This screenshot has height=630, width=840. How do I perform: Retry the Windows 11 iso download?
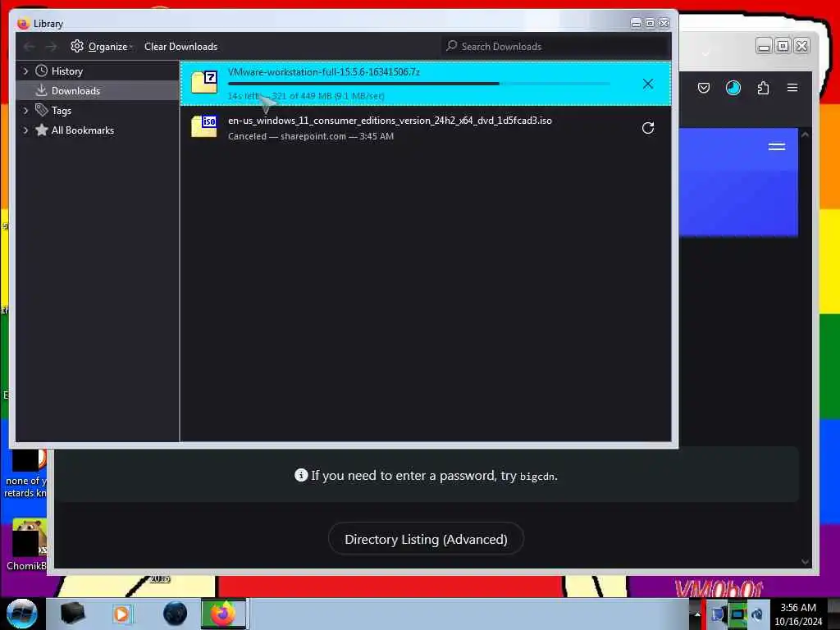click(648, 128)
